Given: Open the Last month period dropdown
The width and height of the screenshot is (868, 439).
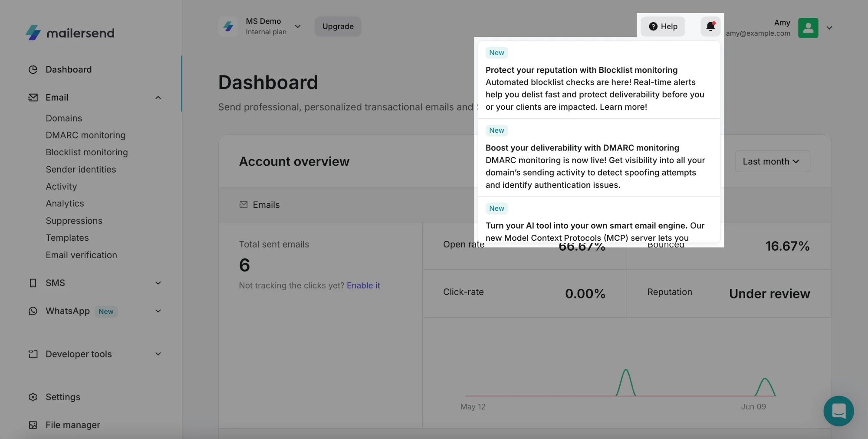Looking at the screenshot, I should (772, 161).
